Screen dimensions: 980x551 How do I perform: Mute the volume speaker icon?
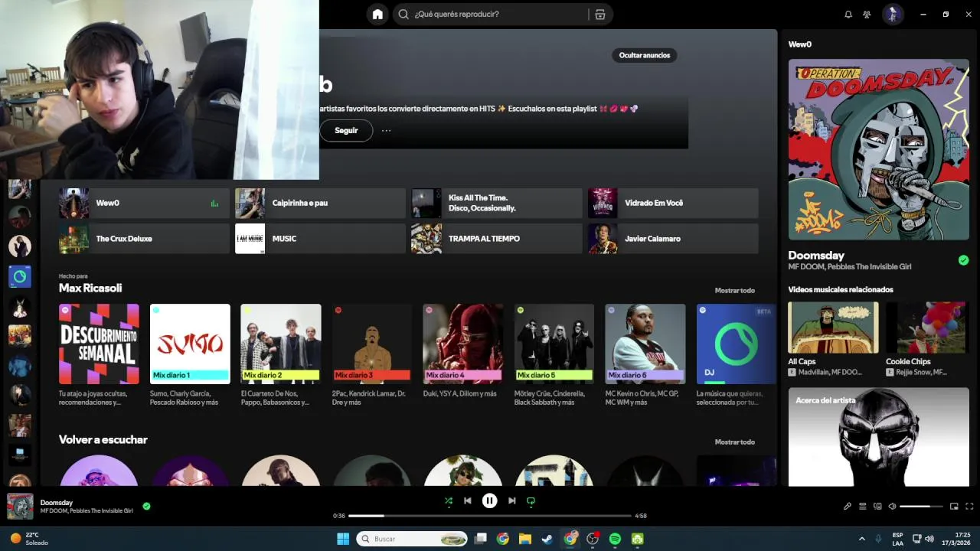point(892,506)
